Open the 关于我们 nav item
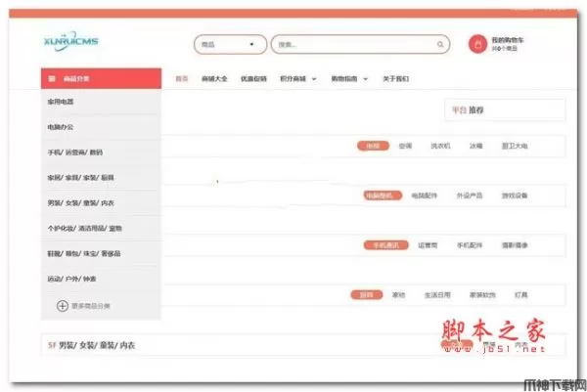 [x=395, y=78]
